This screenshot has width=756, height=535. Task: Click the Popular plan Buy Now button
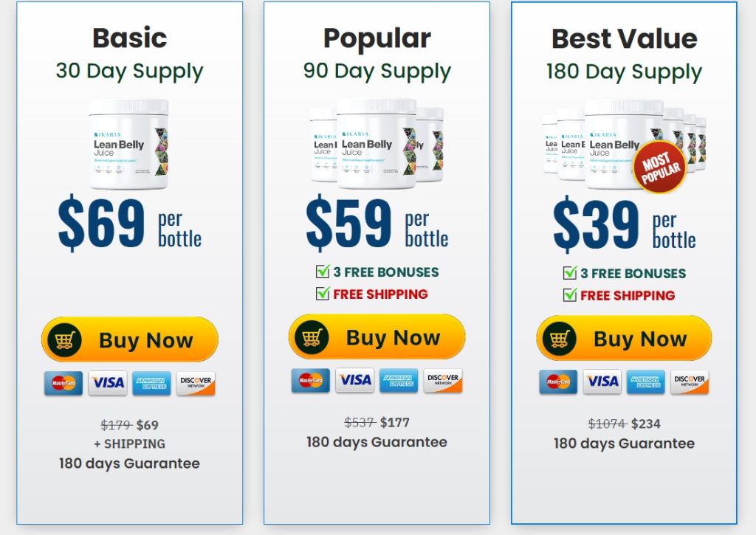tap(377, 337)
